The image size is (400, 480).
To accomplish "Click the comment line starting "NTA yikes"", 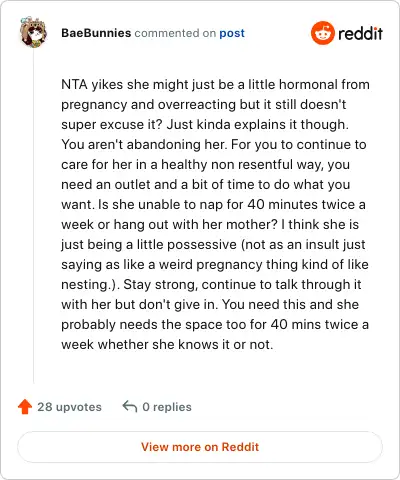I will [x=215, y=84].
